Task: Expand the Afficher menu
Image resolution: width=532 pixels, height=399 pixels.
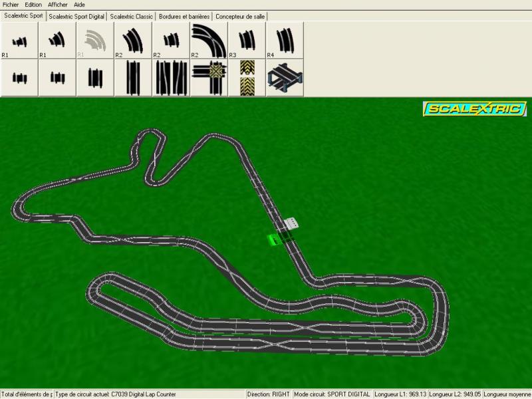Action: 57,5
